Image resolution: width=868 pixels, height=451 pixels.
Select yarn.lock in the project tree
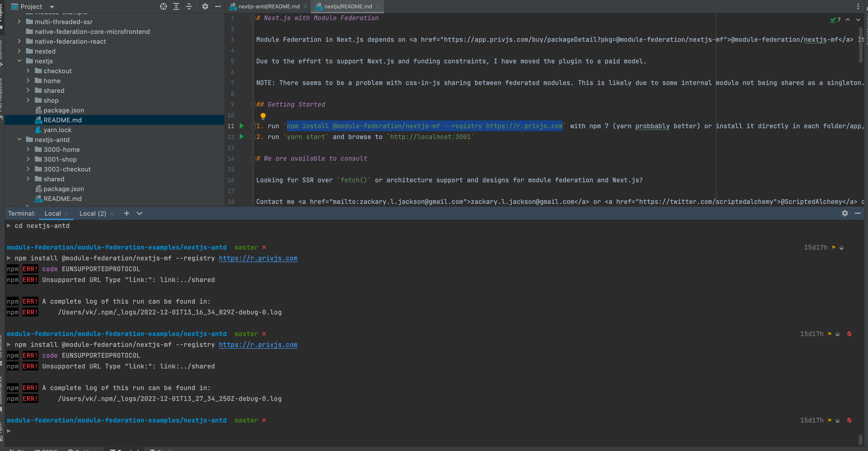tap(57, 130)
